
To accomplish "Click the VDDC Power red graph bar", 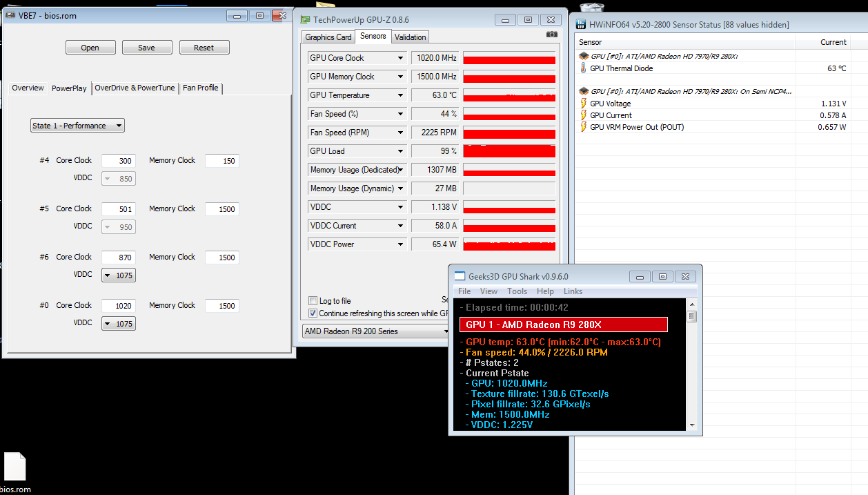I will (x=509, y=244).
